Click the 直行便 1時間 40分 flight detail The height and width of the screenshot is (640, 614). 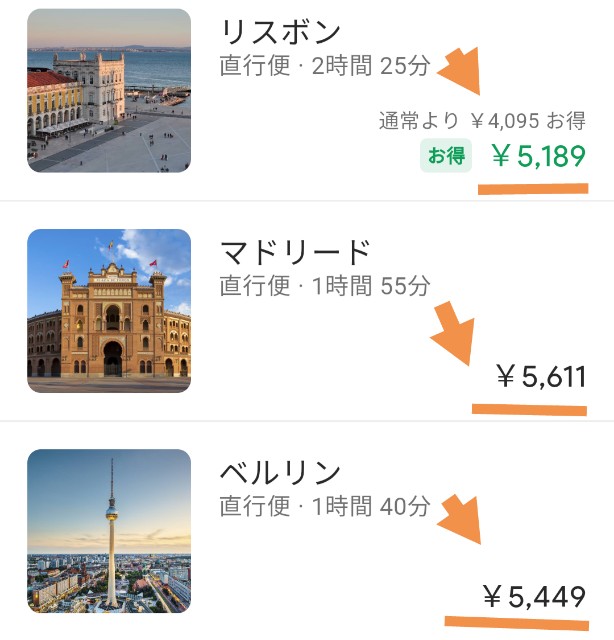click(325, 506)
